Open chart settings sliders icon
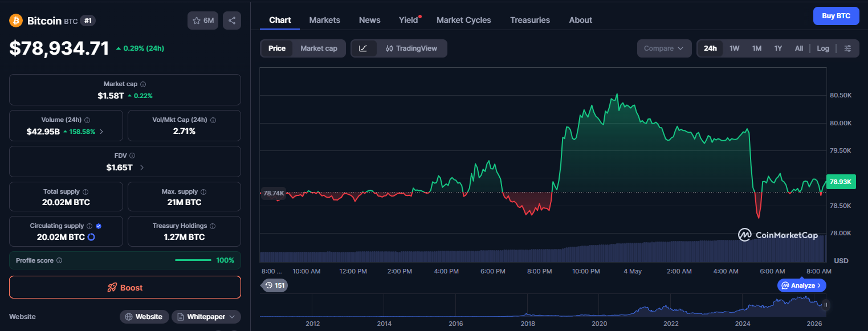This screenshot has height=331, width=868. tap(847, 48)
